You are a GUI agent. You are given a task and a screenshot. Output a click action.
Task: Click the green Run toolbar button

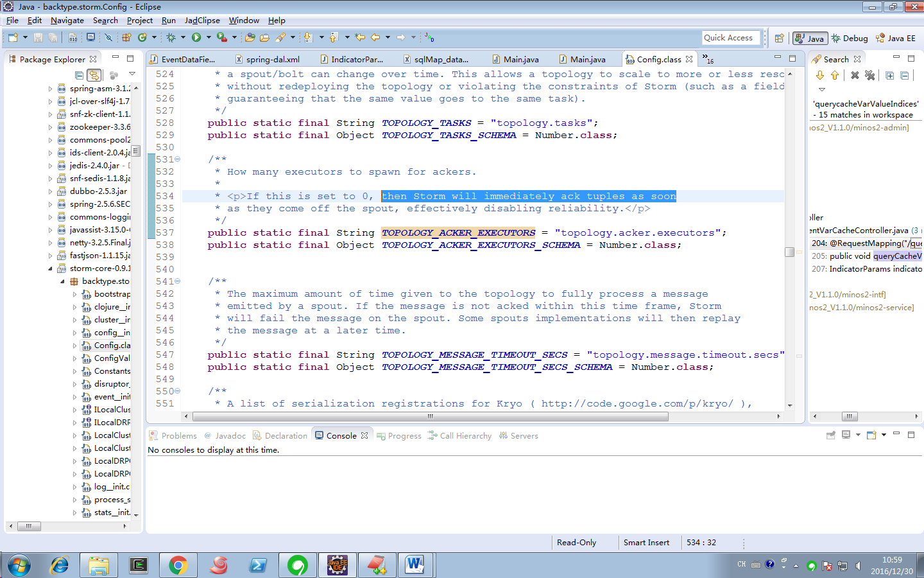tap(196, 38)
